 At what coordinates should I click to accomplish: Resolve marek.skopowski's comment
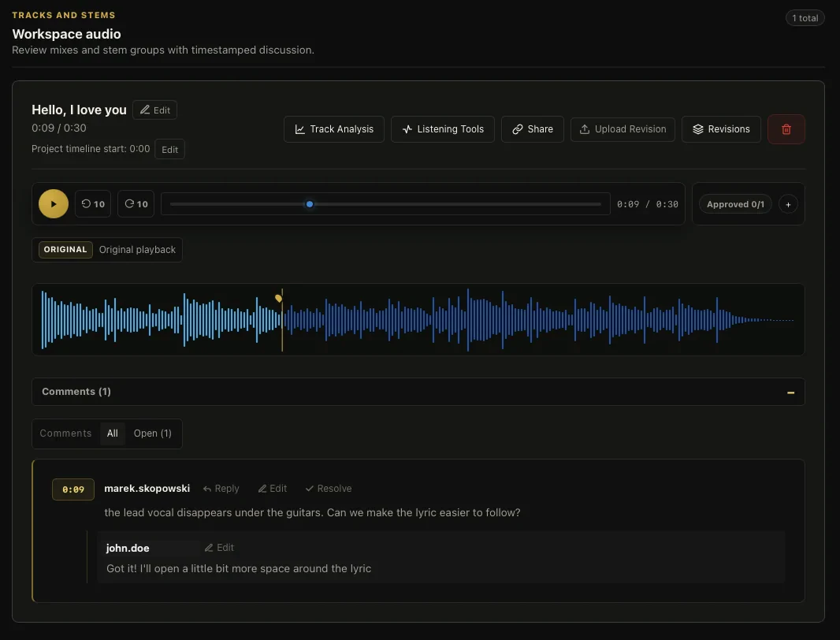(329, 489)
